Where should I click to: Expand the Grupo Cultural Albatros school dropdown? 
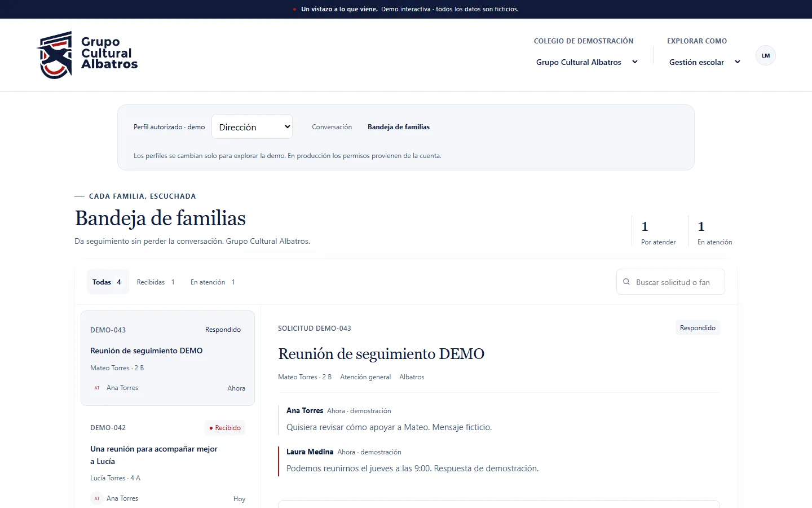(x=587, y=62)
